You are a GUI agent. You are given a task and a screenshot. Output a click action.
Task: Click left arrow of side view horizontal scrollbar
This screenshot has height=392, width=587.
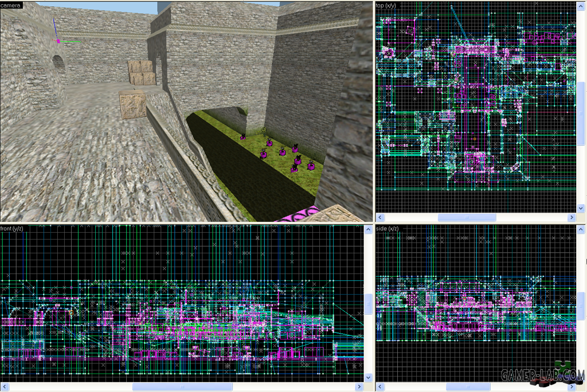(380, 386)
